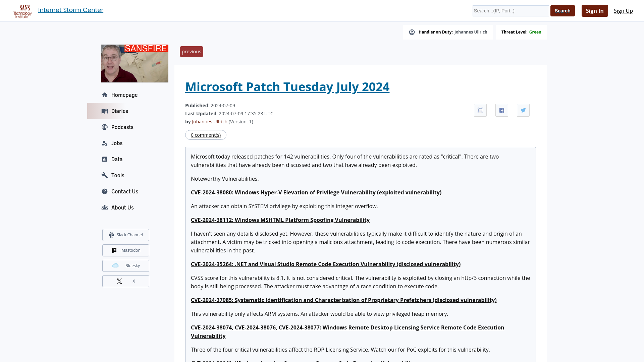
Task: Share the diary on Facebook
Action: click(502, 110)
